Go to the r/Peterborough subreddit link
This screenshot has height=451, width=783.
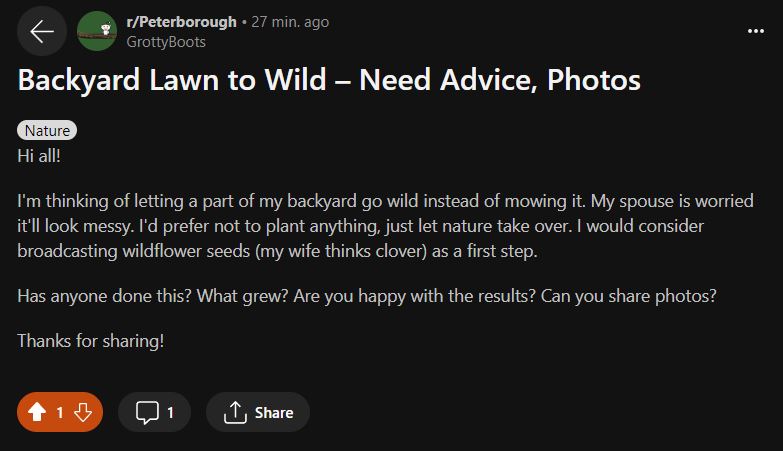click(182, 21)
